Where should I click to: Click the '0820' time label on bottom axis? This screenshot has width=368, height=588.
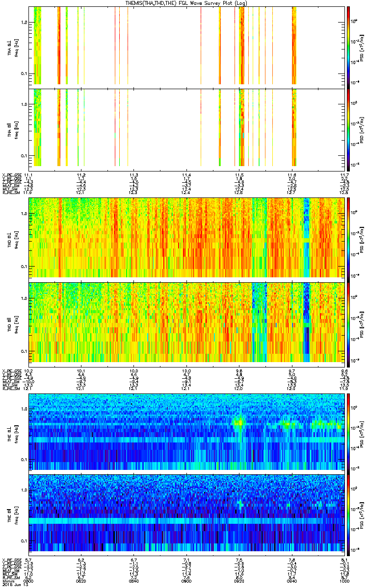tap(81, 581)
